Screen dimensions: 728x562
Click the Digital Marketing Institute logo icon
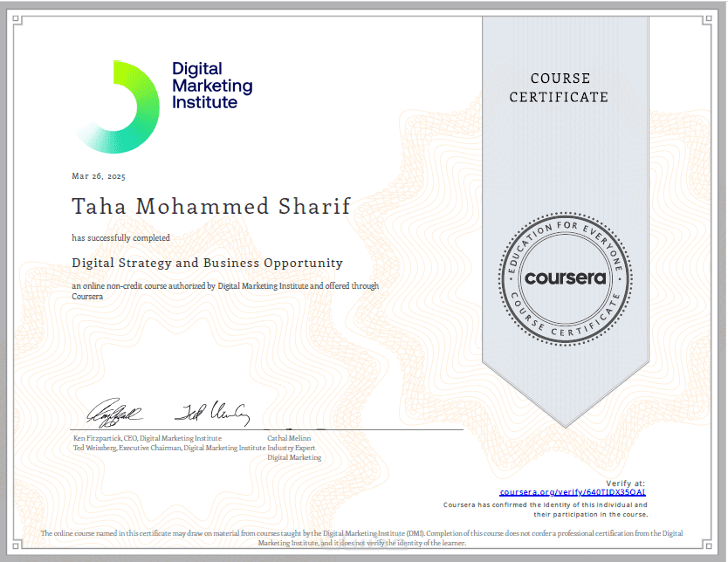[x=118, y=106]
